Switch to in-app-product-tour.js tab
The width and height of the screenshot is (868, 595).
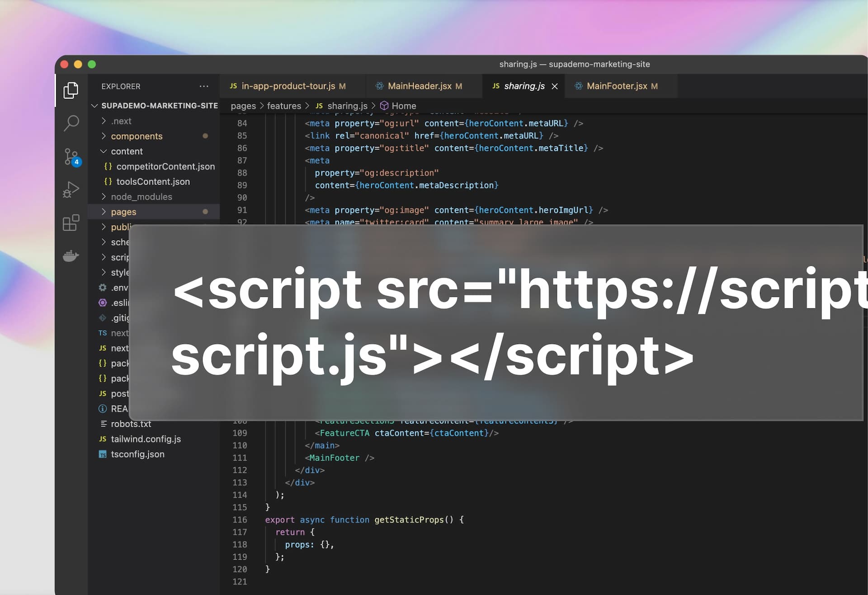(292, 86)
